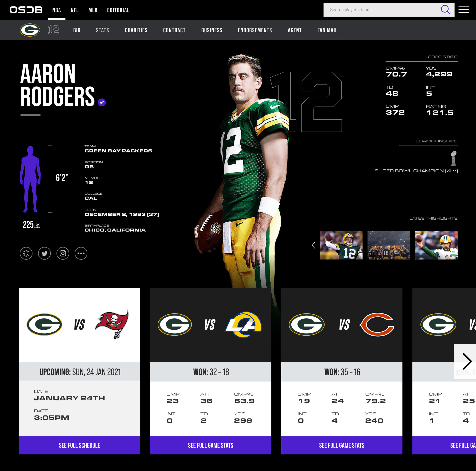Click the Latest Highlights heading

tap(433, 218)
